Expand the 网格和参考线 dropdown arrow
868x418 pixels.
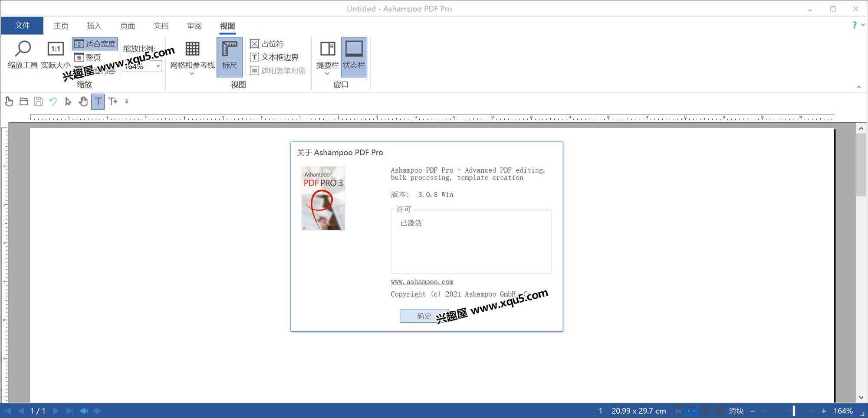(192, 74)
